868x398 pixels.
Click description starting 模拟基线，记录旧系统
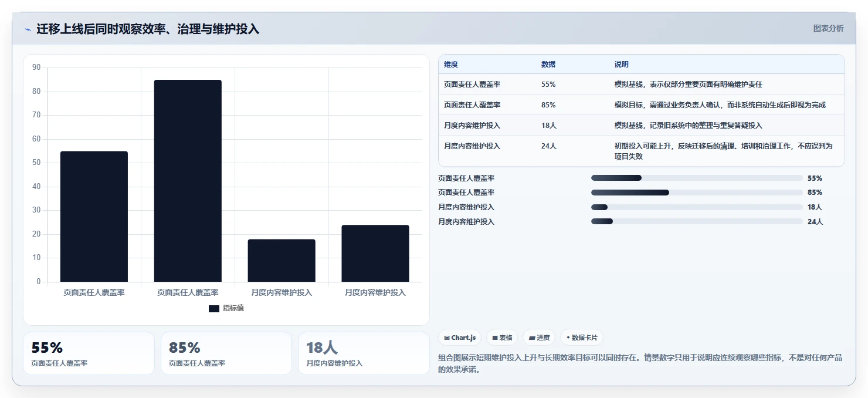(x=688, y=126)
